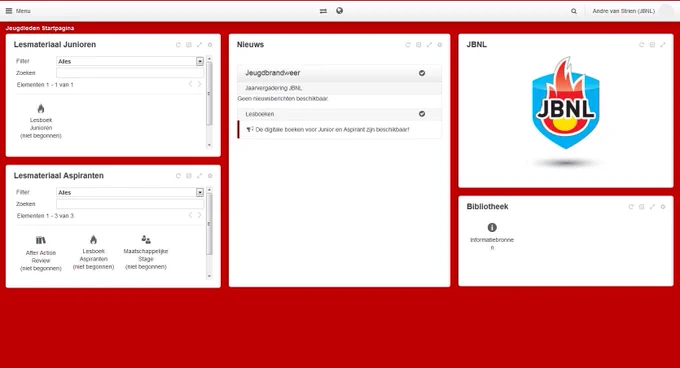The height and width of the screenshot is (368, 680).
Task: Go to next page in Junioren list
Action: click(199, 84)
